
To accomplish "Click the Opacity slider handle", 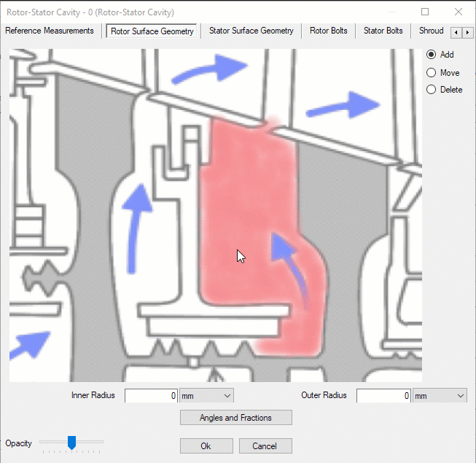I will click(71, 442).
